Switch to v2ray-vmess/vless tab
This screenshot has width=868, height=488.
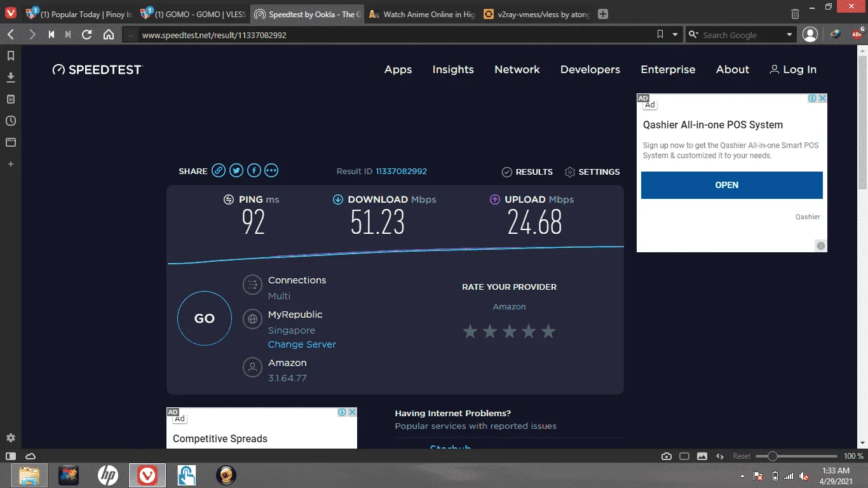tap(536, 14)
